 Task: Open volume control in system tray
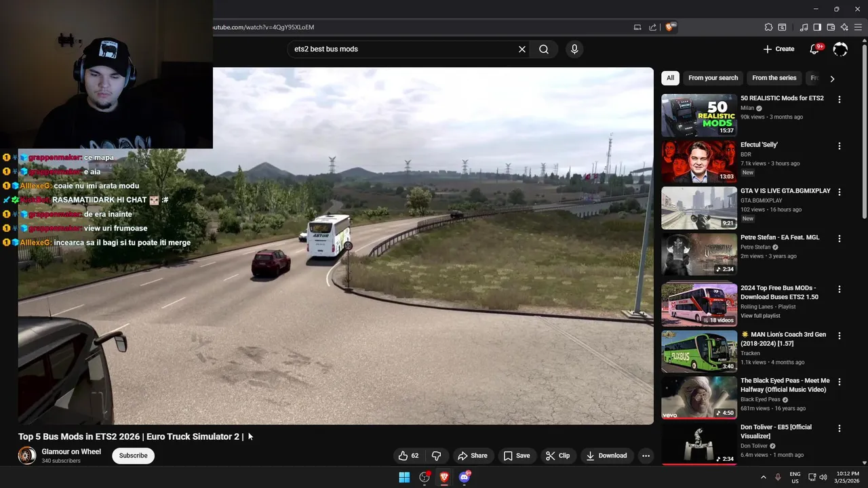823,477
